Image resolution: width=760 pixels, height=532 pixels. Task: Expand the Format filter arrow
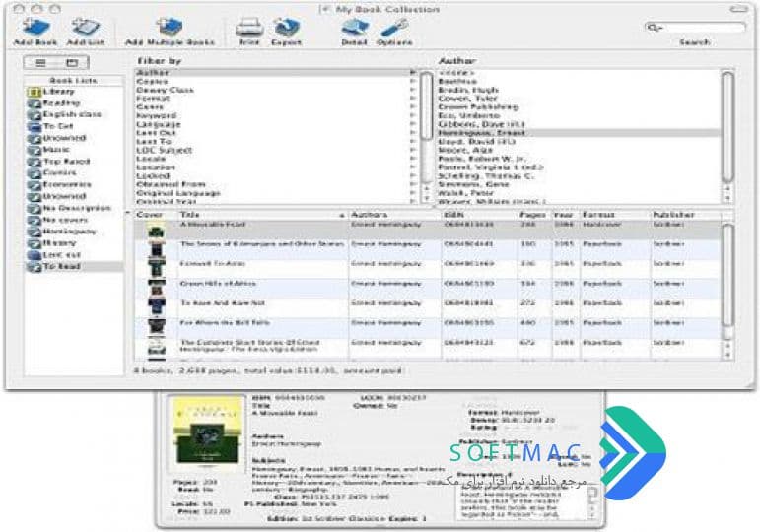[413, 99]
